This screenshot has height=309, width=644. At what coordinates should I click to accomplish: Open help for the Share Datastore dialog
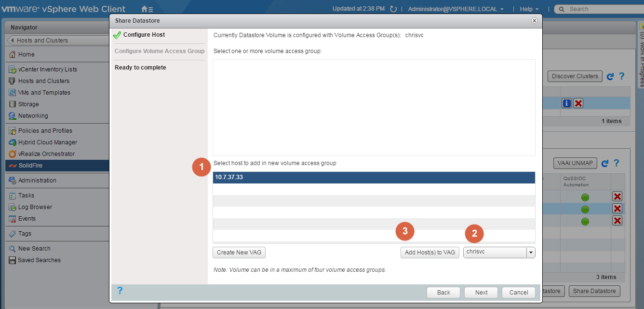(120, 291)
